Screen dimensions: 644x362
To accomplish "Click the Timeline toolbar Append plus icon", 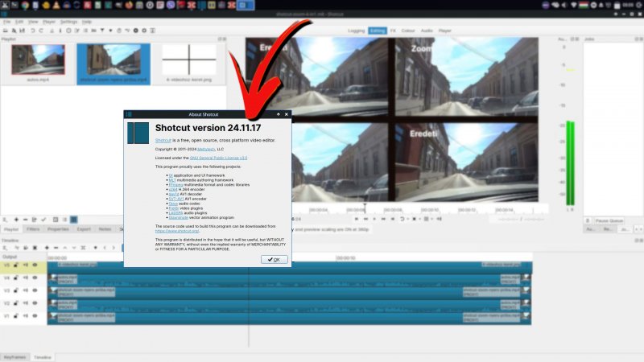I will [x=47, y=248].
